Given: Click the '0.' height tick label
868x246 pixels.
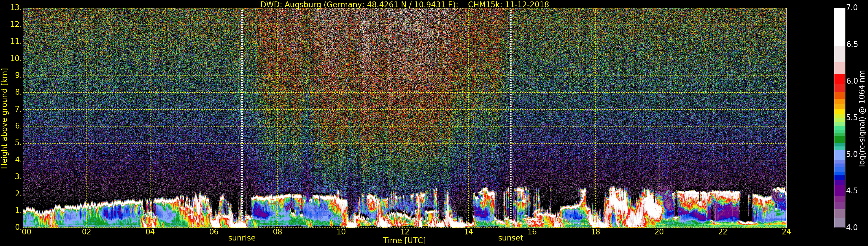Looking at the screenshot, I should tap(18, 227).
